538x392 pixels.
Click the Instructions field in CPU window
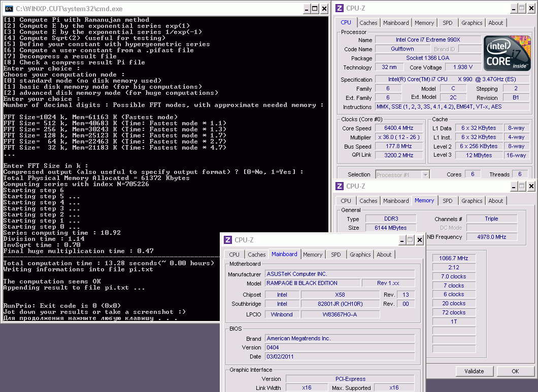pyautogui.click(x=452, y=106)
